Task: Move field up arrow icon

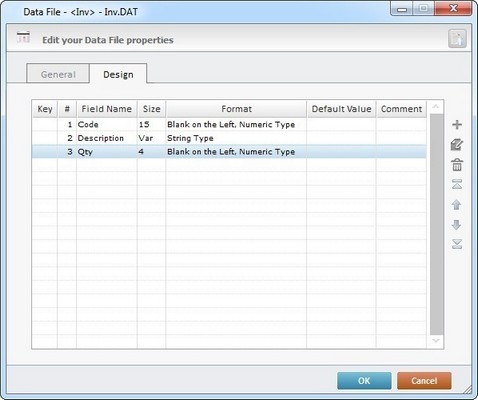Action: click(457, 204)
